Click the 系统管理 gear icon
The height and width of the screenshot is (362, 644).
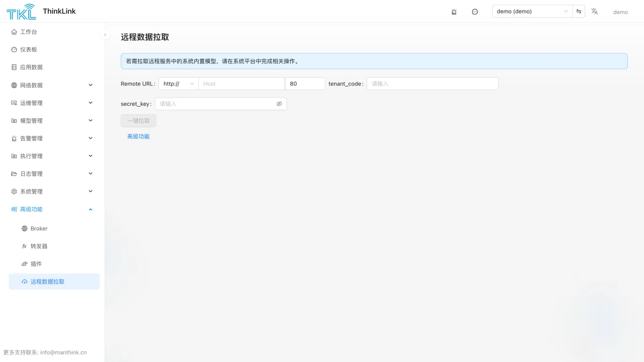click(14, 192)
